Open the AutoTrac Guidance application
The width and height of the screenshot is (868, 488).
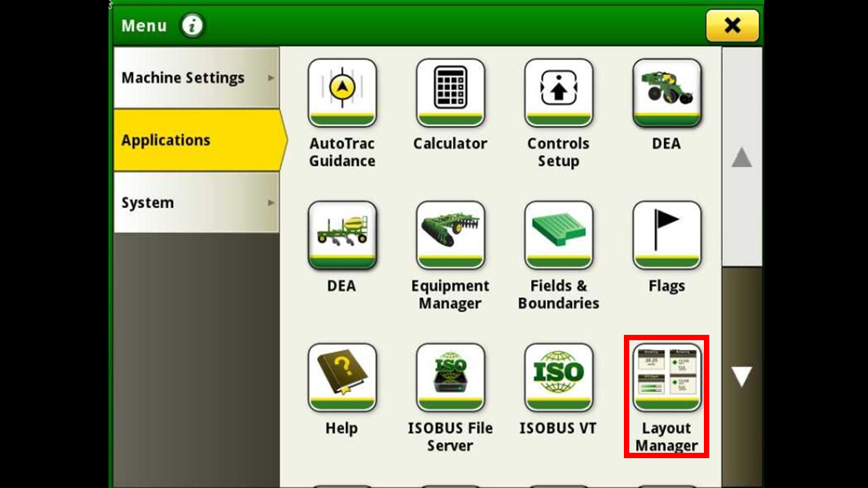(x=342, y=93)
